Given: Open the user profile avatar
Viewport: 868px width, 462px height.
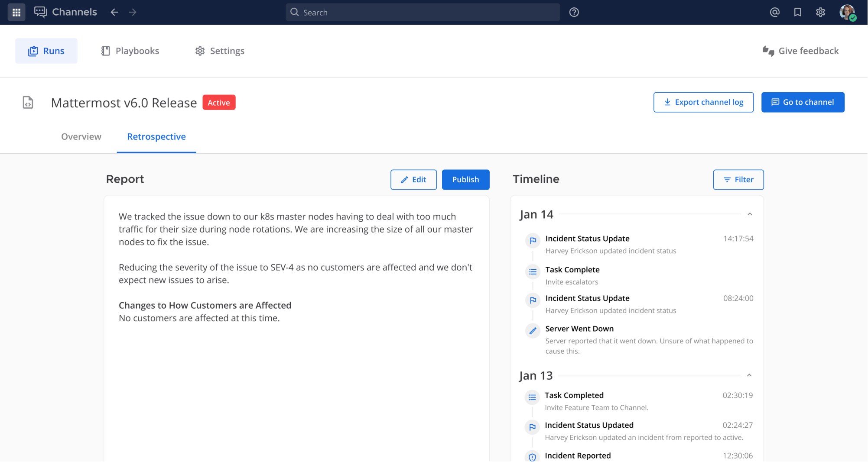Looking at the screenshot, I should (847, 12).
